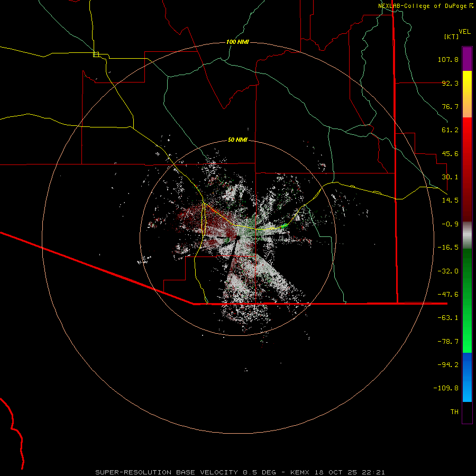Click the VEL legend title

point(464,32)
